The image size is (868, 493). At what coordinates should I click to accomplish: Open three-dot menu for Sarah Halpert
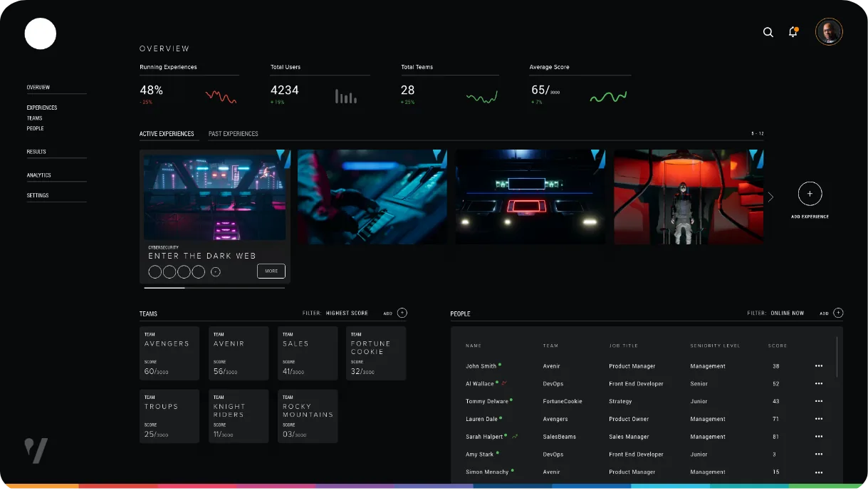point(819,437)
